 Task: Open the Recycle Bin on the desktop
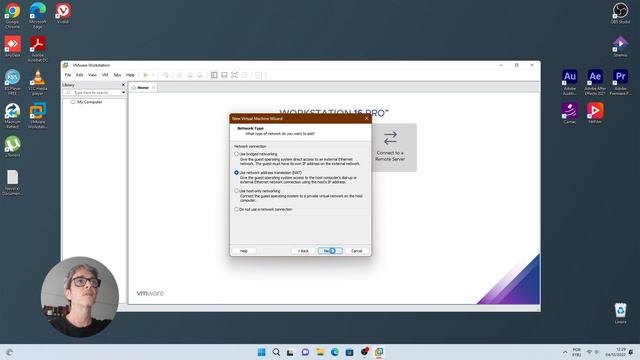coord(620,313)
